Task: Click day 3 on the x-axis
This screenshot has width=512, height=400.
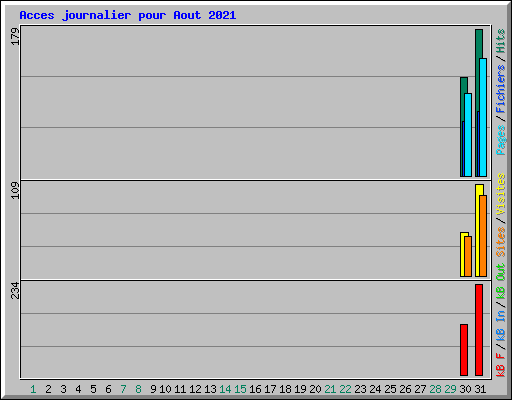Action: [63, 389]
